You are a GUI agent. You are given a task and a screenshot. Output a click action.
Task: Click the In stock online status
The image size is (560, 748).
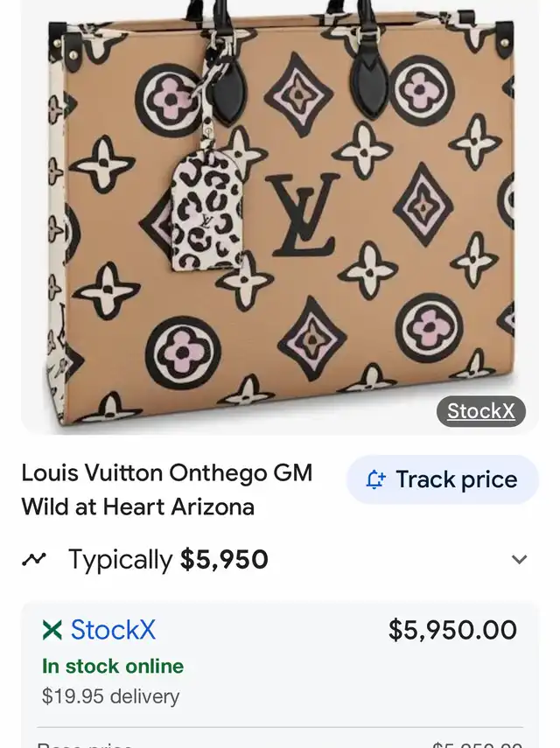point(113,667)
